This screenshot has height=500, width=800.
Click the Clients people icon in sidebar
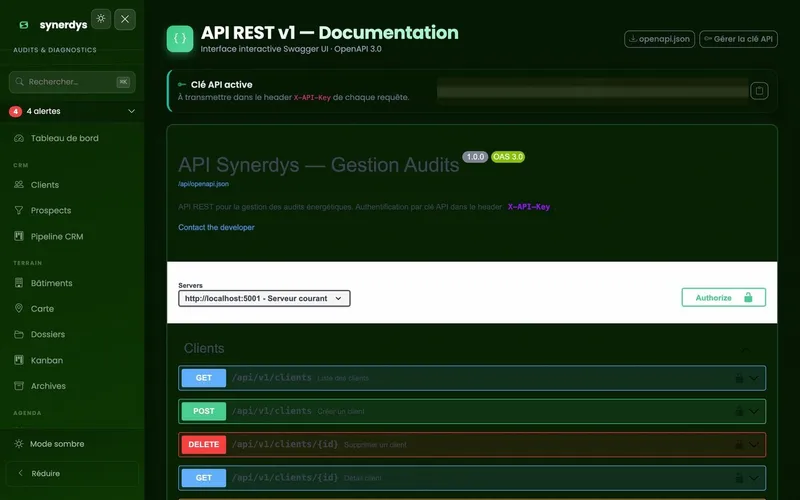point(19,185)
